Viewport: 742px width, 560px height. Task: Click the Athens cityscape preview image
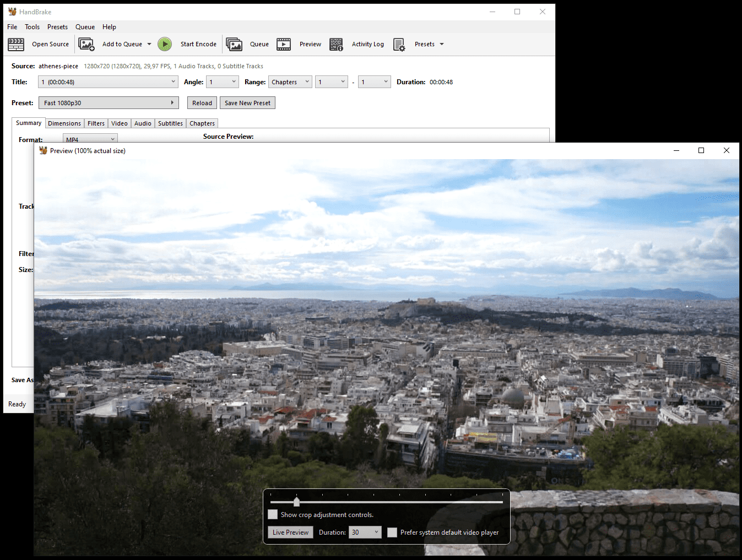[387, 357]
